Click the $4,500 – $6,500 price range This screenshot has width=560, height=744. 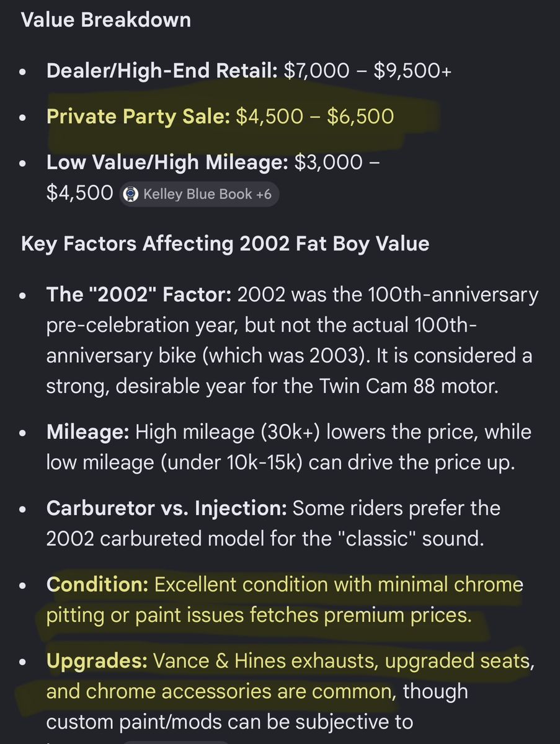[314, 116]
